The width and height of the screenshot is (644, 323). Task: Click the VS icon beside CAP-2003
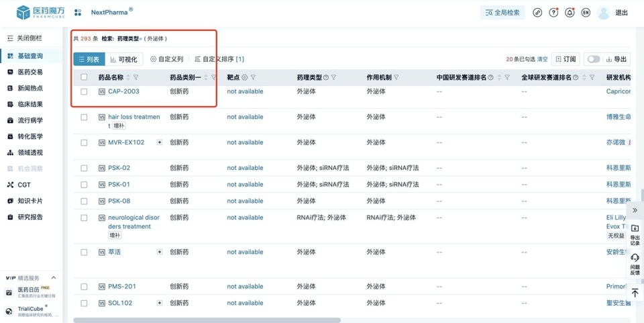coord(102,91)
